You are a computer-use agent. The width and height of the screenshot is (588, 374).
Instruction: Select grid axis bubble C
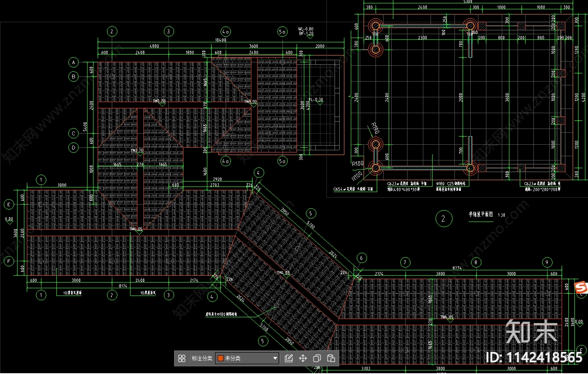click(x=73, y=133)
